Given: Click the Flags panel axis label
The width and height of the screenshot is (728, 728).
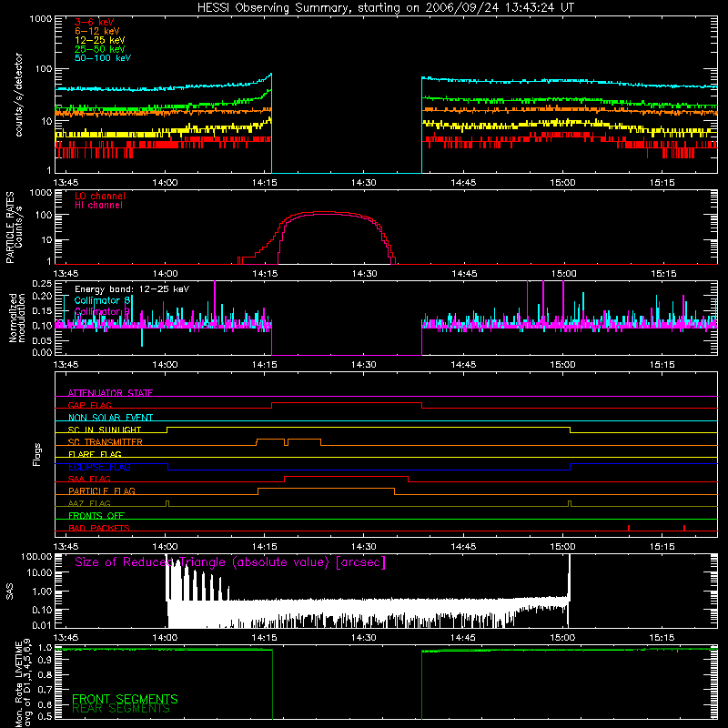Looking at the screenshot, I should pos(36,454).
